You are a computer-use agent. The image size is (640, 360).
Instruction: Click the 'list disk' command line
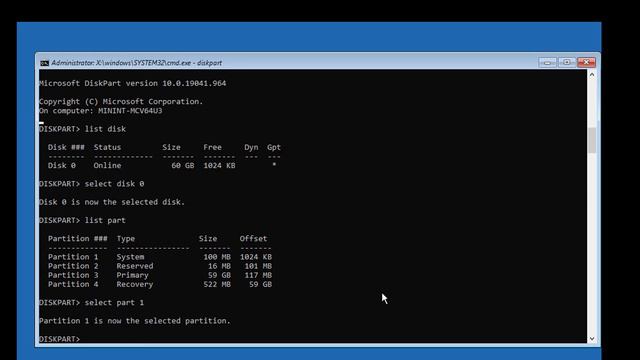pyautogui.click(x=82, y=129)
